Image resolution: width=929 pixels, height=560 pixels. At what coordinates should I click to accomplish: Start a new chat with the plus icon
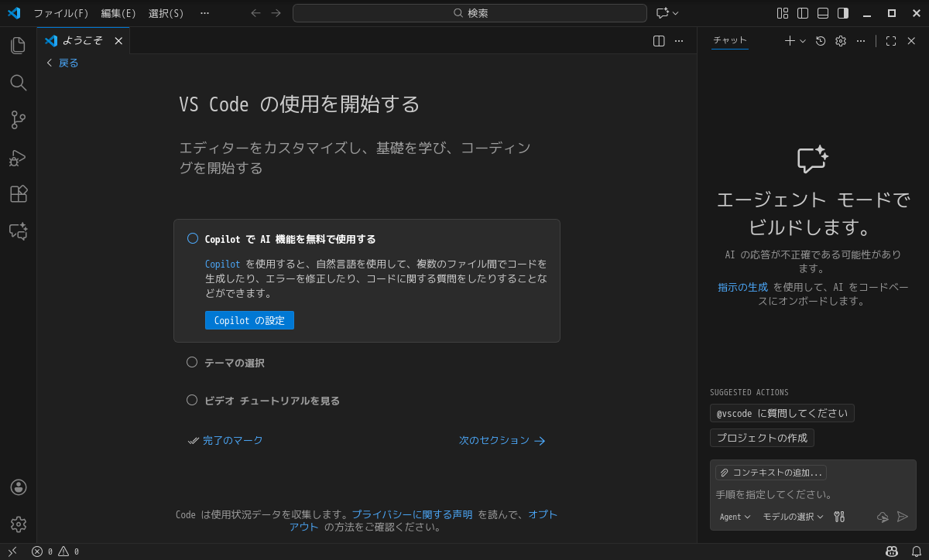pyautogui.click(x=789, y=40)
